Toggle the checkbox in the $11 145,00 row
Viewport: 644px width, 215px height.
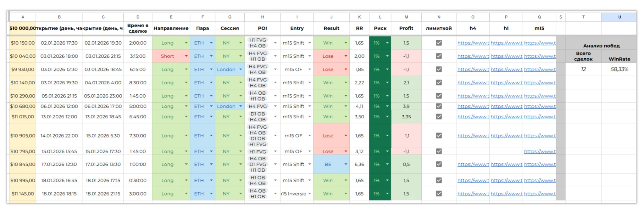(439, 194)
